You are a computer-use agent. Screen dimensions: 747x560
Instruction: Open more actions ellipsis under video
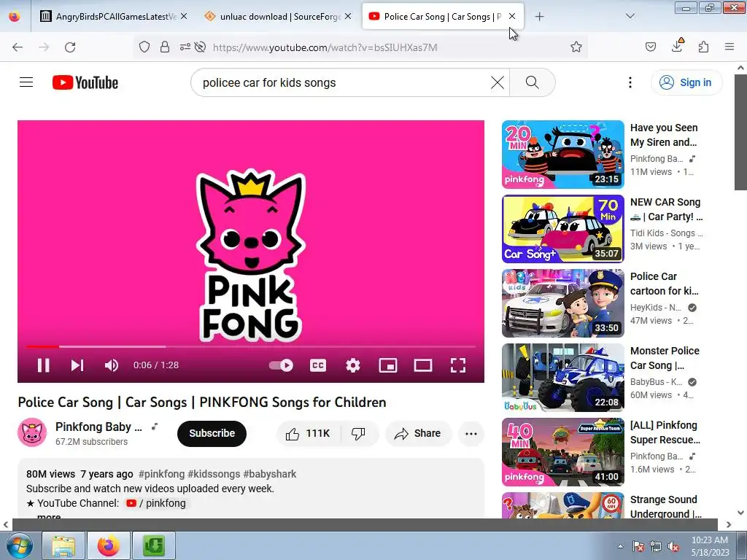[471, 433]
